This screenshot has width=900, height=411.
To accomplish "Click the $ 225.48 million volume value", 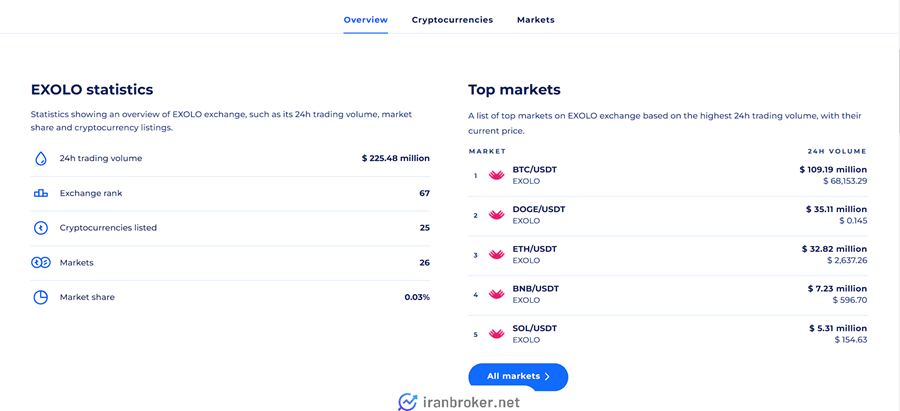I will [395, 158].
